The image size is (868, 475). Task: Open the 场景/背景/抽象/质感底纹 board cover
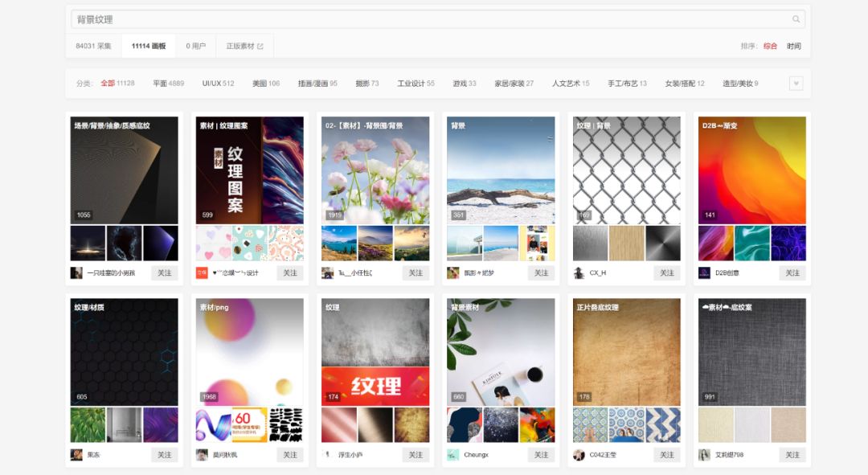coord(124,170)
